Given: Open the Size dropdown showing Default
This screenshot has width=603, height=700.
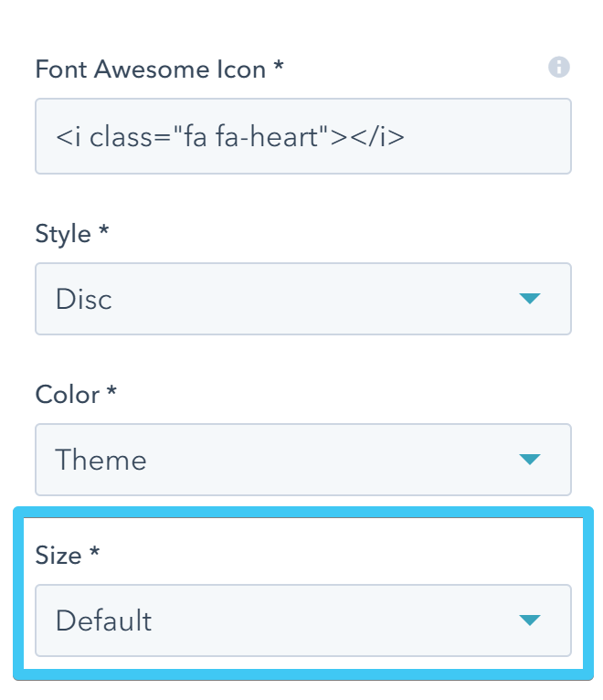Looking at the screenshot, I should [302, 620].
